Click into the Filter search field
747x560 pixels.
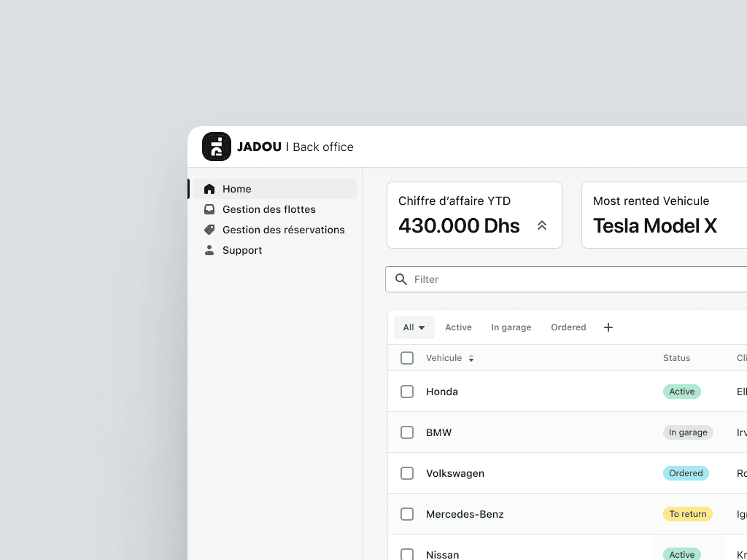click(566, 279)
